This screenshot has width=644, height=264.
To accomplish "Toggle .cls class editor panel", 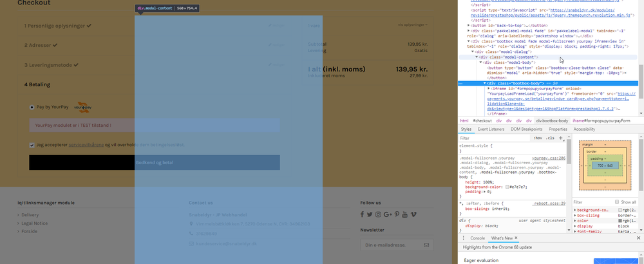I will click(x=551, y=138).
